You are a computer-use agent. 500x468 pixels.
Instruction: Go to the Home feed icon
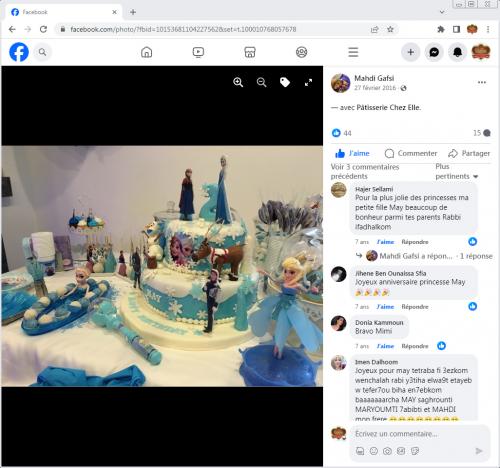147,52
